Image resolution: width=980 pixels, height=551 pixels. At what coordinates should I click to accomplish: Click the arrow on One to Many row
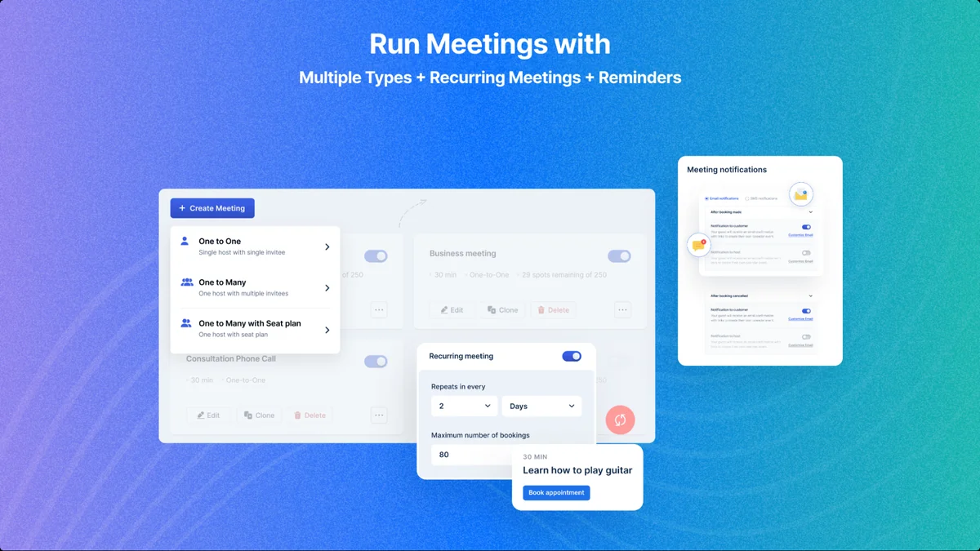pos(327,287)
